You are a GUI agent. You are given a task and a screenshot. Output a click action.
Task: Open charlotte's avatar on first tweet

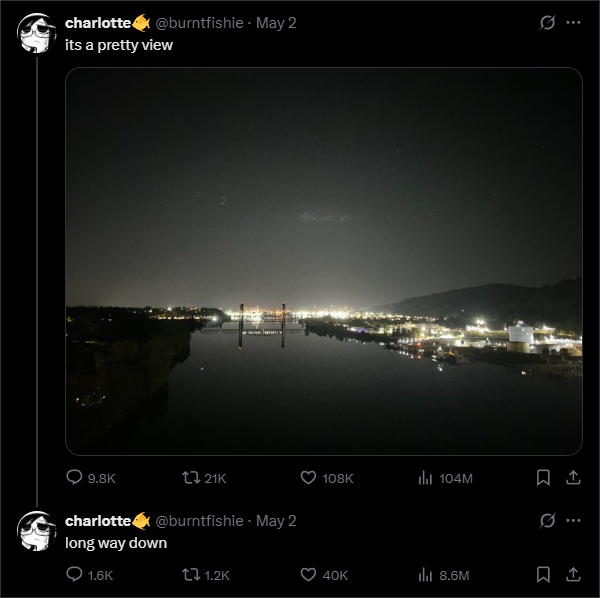(37, 33)
